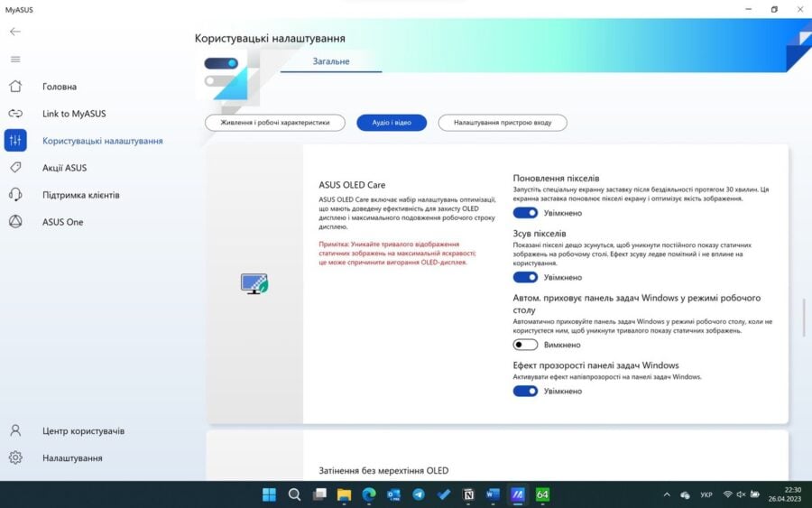
Task: Open the OneDrive cloud tray icon
Action: coord(685,495)
